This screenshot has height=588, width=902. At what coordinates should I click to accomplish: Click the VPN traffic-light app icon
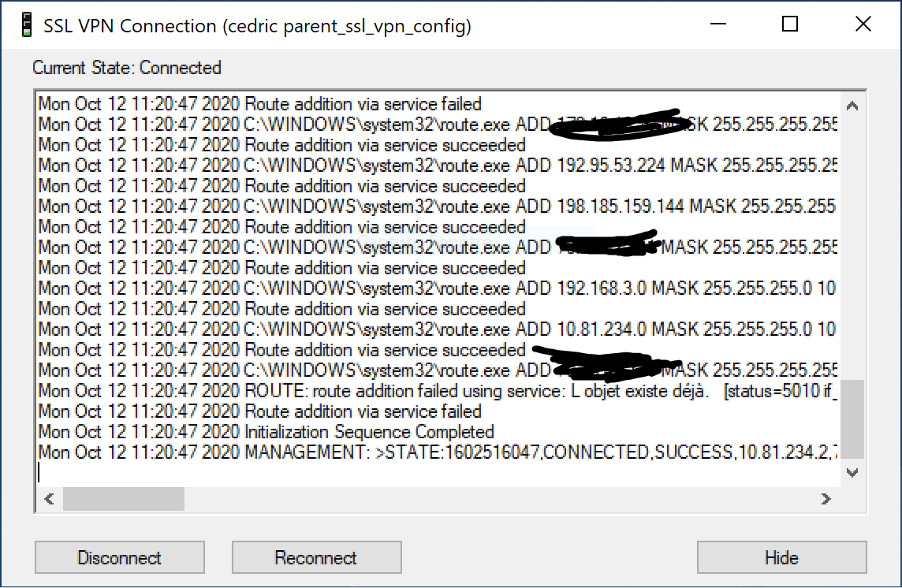(26, 25)
